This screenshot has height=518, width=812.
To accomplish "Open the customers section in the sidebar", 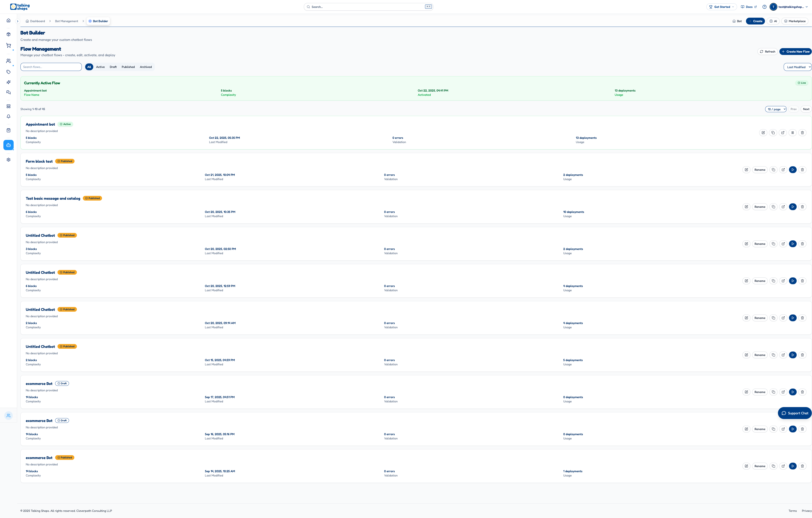I will click(9, 61).
